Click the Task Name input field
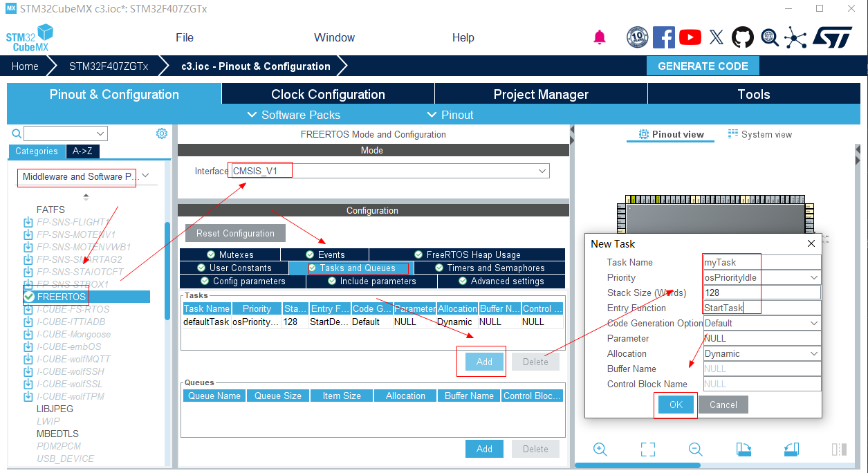 (762, 262)
